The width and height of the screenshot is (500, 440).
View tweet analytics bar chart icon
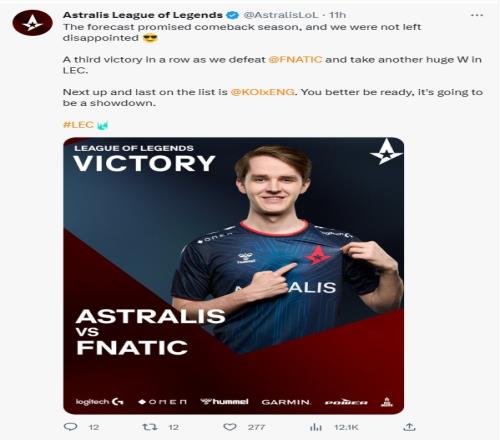point(316,427)
